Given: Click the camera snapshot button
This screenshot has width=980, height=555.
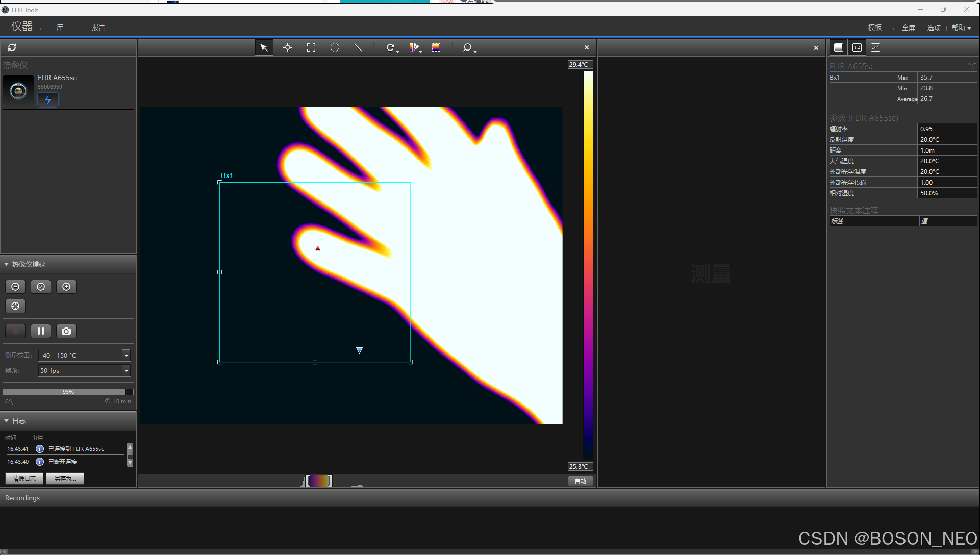Looking at the screenshot, I should point(66,331).
